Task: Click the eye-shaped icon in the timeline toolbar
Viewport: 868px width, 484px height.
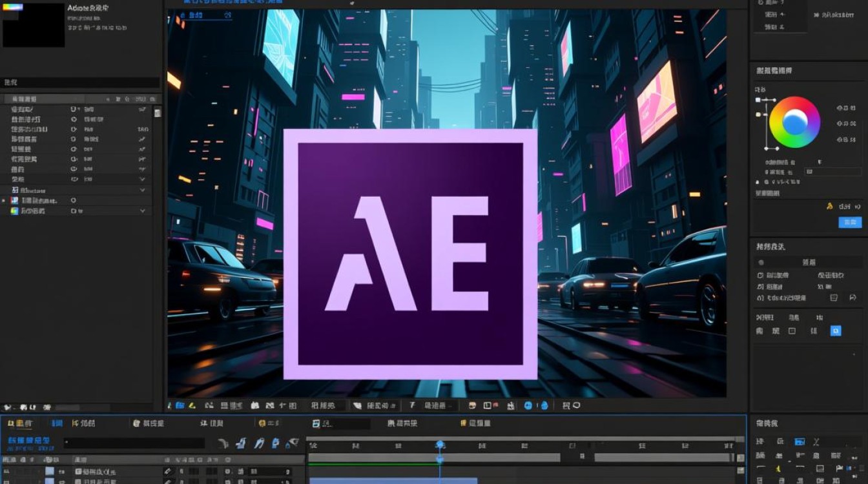Action: click(293, 443)
